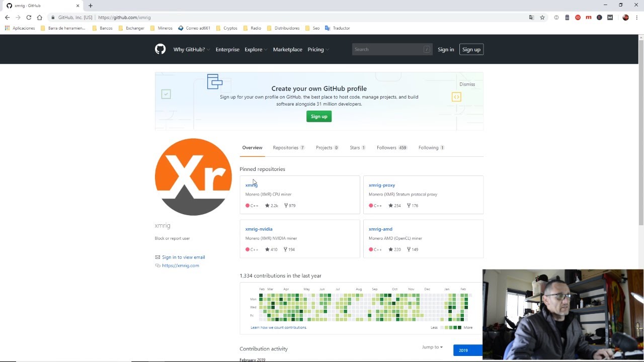Select the Overview tab

tap(252, 148)
